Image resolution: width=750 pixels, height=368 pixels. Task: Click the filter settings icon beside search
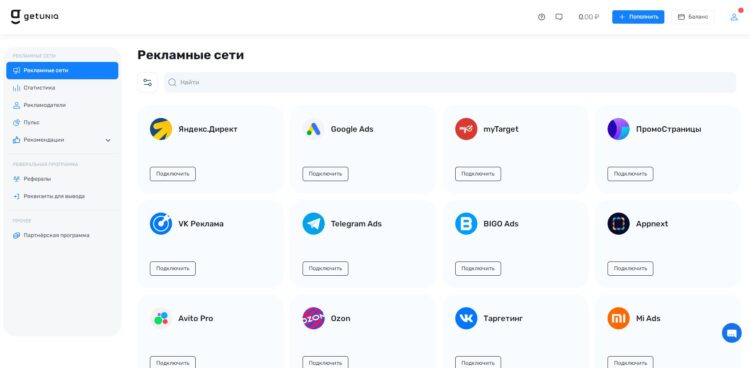pyautogui.click(x=147, y=82)
